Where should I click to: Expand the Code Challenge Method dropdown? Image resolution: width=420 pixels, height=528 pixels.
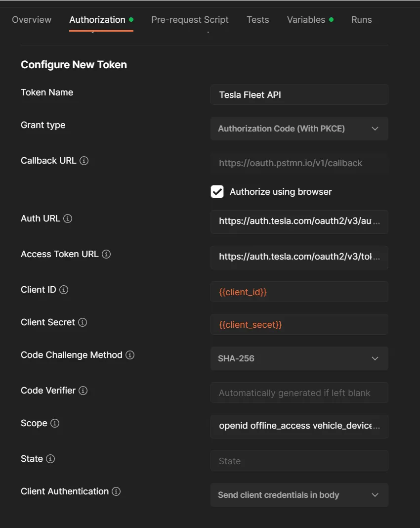click(x=299, y=358)
